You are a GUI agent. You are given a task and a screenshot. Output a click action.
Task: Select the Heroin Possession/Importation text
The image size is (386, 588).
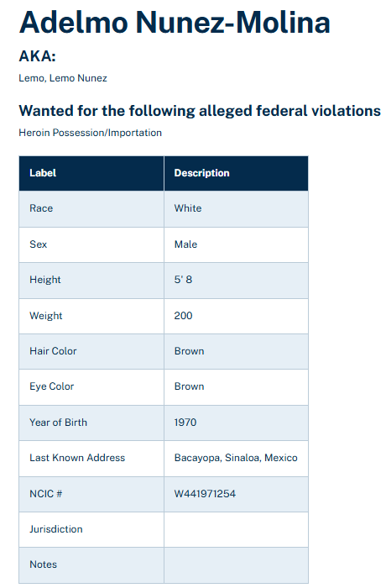click(91, 133)
